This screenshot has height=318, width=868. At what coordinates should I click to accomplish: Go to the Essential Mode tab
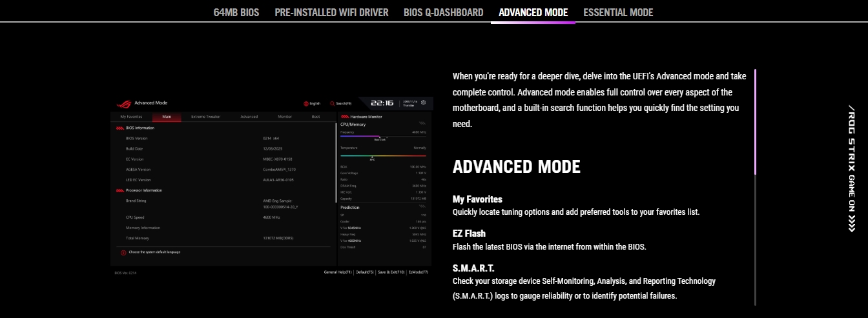click(618, 12)
